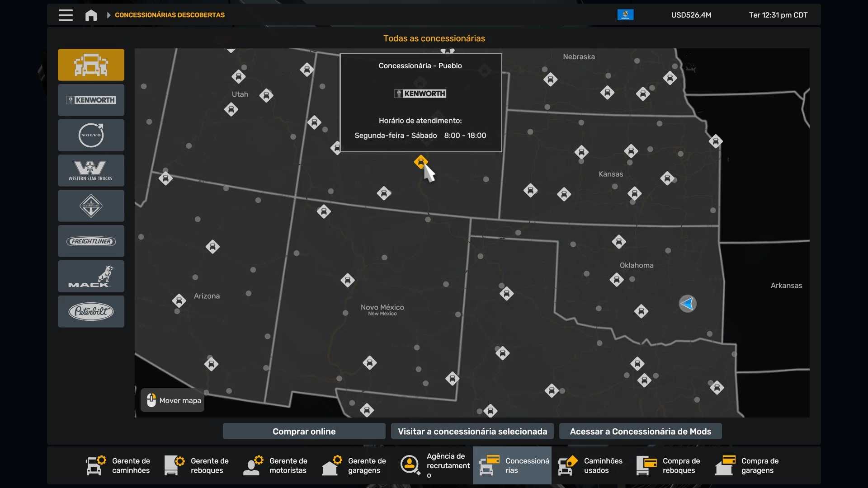Filter dealers by Kenworth brand
868x488 pixels.
(x=91, y=100)
